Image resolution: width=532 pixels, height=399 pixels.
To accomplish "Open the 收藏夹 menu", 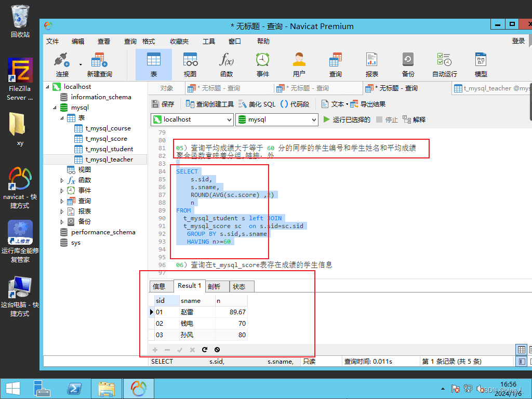I will pos(179,42).
